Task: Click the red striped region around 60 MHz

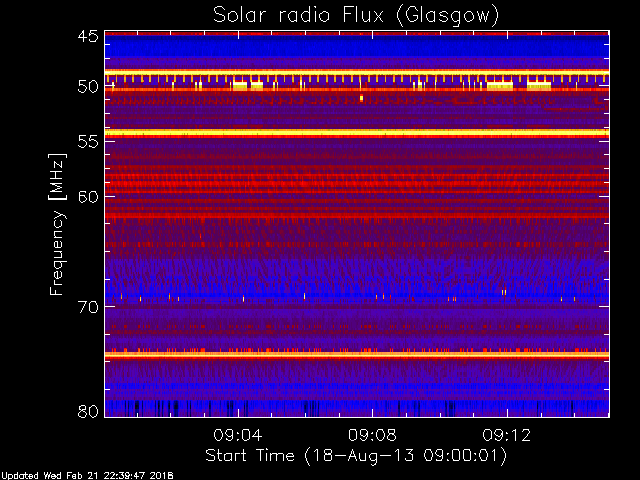Action: click(x=357, y=195)
